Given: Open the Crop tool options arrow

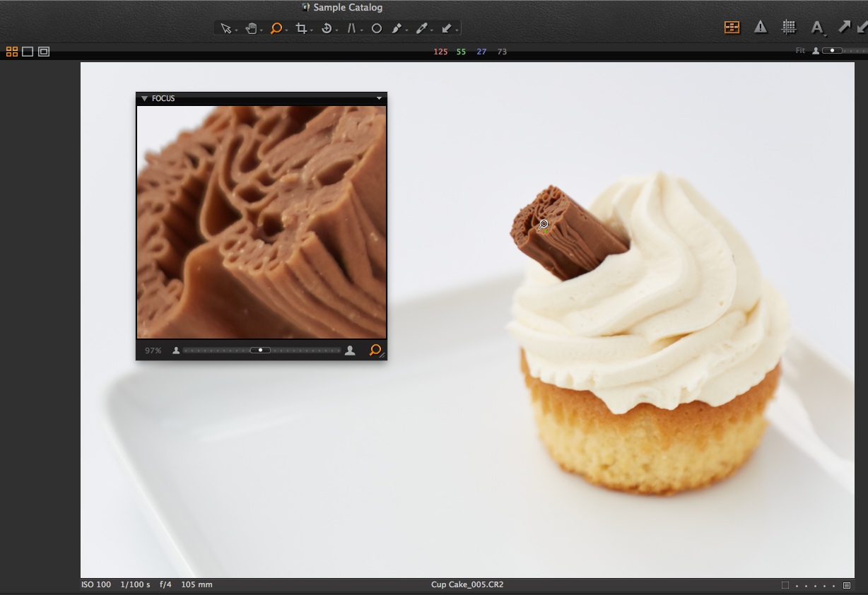Looking at the screenshot, I should (x=312, y=30).
